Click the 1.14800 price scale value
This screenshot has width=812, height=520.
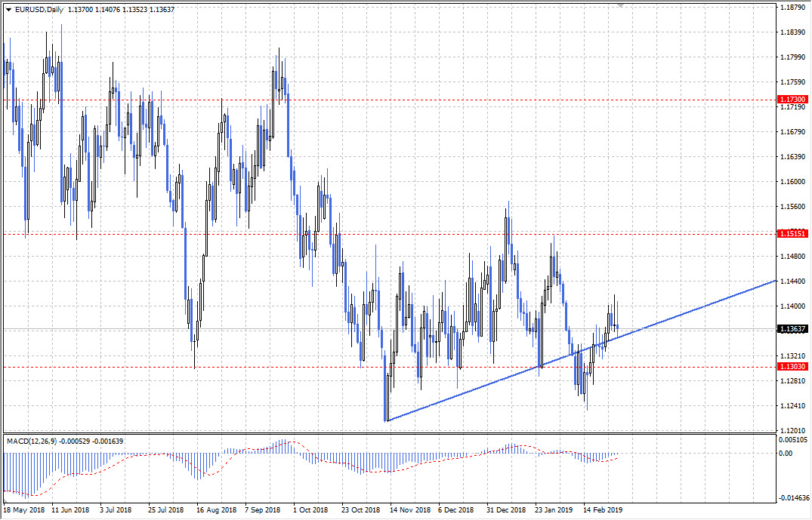click(793, 256)
